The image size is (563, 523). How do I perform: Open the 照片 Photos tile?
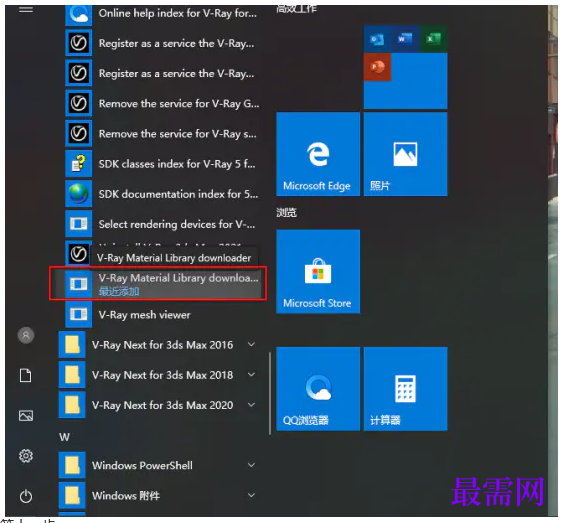(405, 154)
